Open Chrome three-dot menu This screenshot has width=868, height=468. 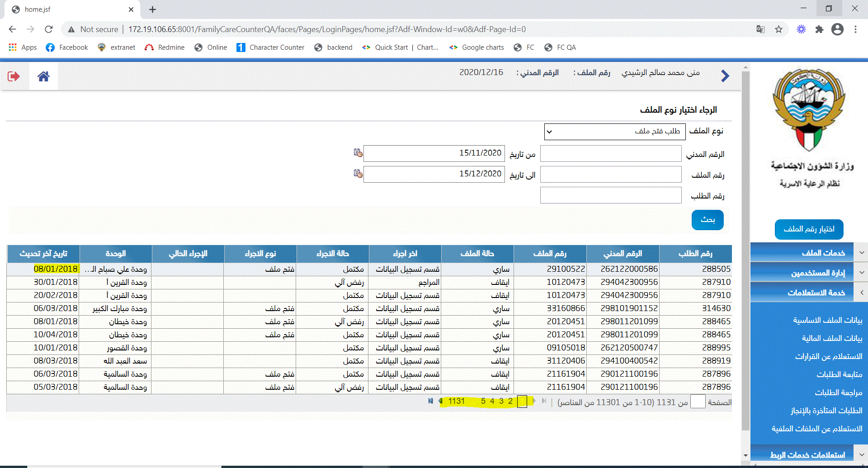pos(855,29)
